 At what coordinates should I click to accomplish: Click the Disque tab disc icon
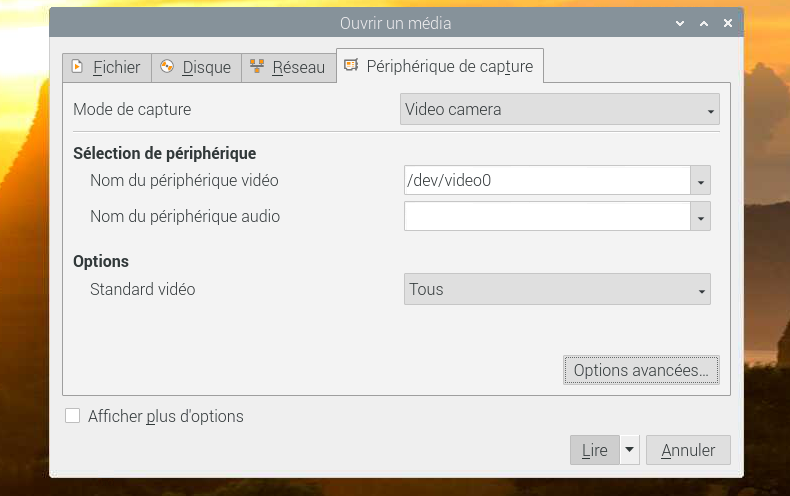point(167,66)
